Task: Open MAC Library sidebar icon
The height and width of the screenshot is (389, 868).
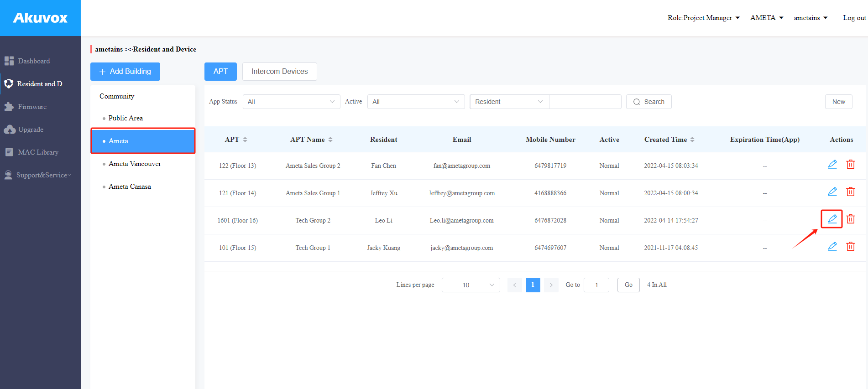Action: click(9, 152)
